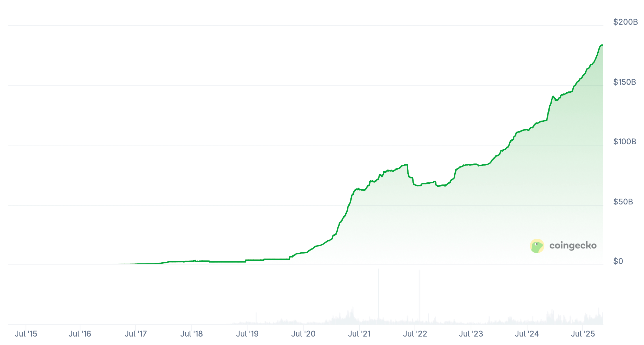Click the Jul '22 date label

pyautogui.click(x=415, y=334)
